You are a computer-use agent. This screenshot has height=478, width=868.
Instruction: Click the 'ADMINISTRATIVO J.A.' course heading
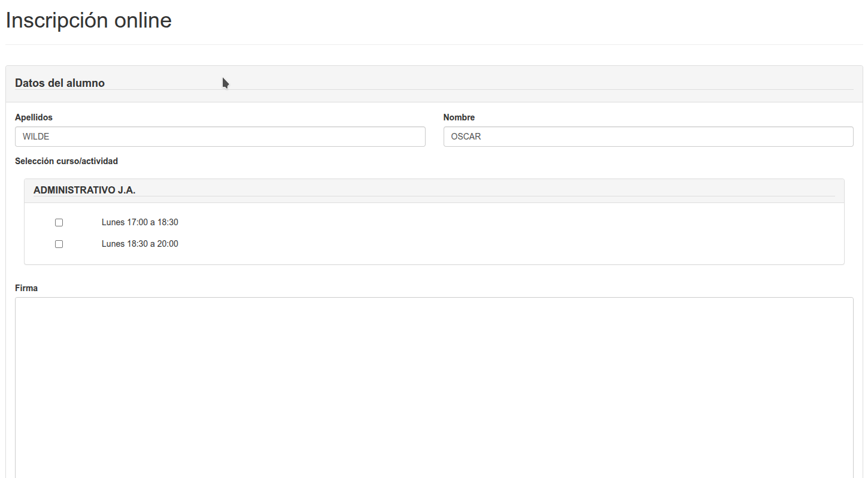[x=84, y=190]
